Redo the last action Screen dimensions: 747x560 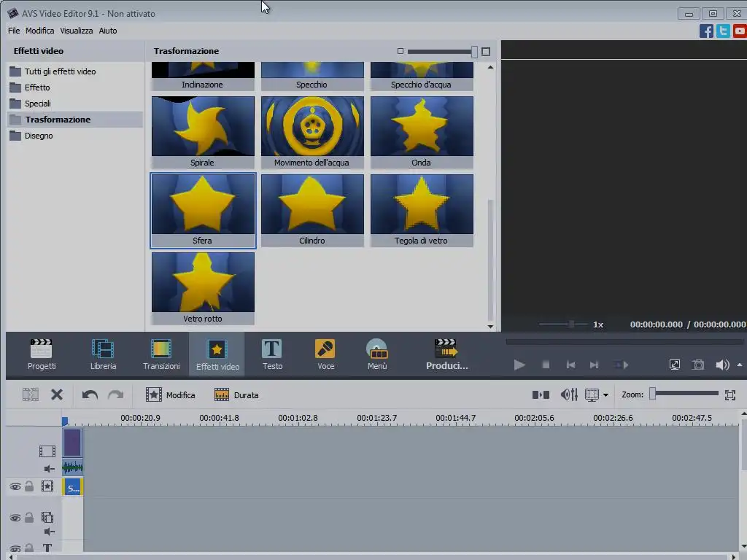pos(116,394)
